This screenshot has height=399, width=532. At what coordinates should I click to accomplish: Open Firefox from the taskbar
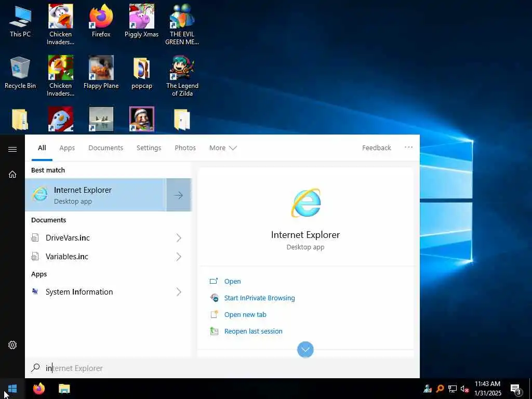(39, 389)
